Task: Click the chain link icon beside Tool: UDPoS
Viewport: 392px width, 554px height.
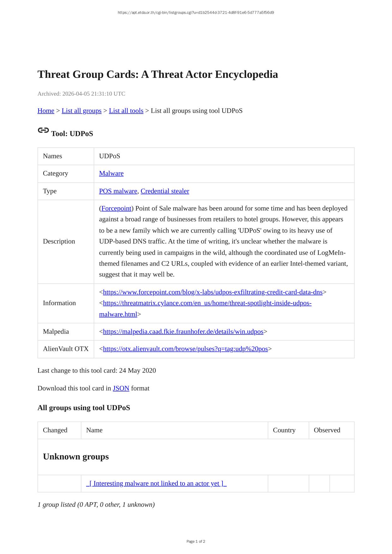Action: (x=43, y=130)
